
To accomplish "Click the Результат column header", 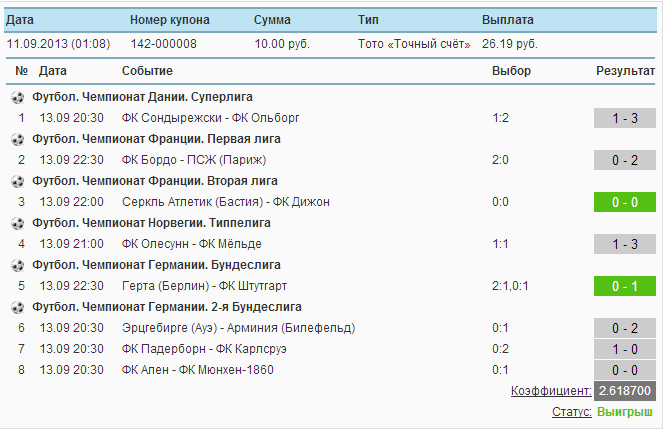I will click(625, 71).
